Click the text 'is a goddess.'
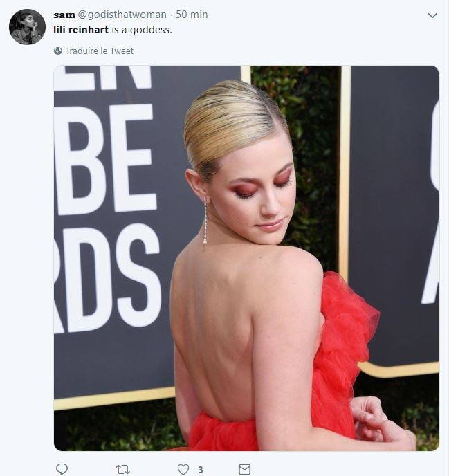The height and width of the screenshot is (476, 449). 142,30
